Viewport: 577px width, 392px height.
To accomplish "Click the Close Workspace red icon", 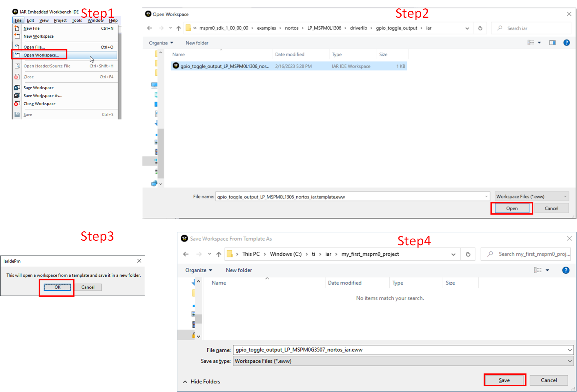I will click(x=17, y=104).
